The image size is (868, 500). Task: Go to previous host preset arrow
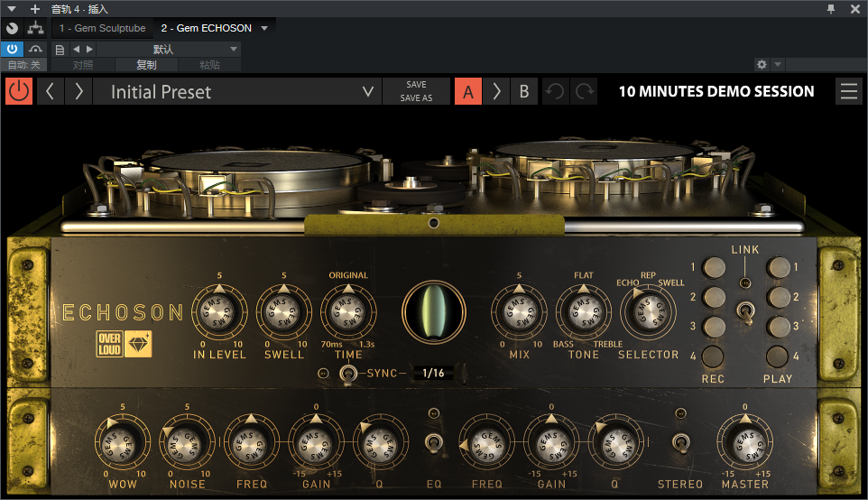point(77,49)
